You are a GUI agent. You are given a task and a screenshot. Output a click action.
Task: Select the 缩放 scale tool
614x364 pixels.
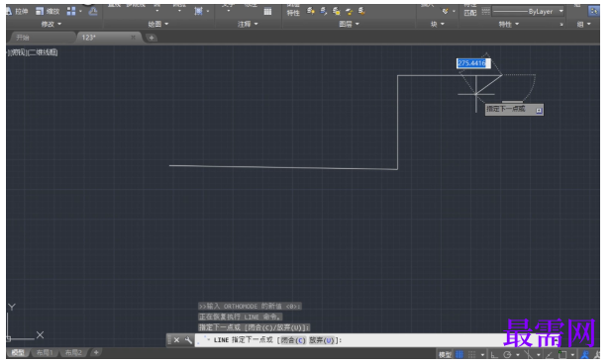[x=48, y=11]
